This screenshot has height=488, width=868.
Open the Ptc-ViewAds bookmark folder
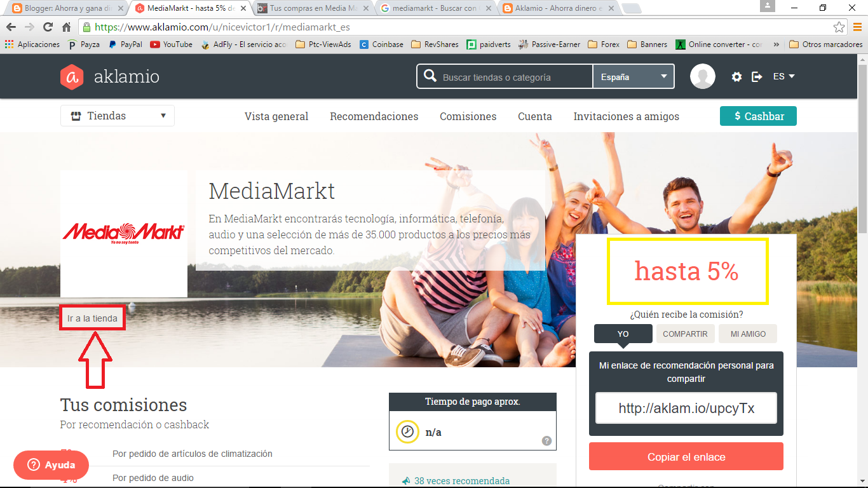pyautogui.click(x=322, y=44)
